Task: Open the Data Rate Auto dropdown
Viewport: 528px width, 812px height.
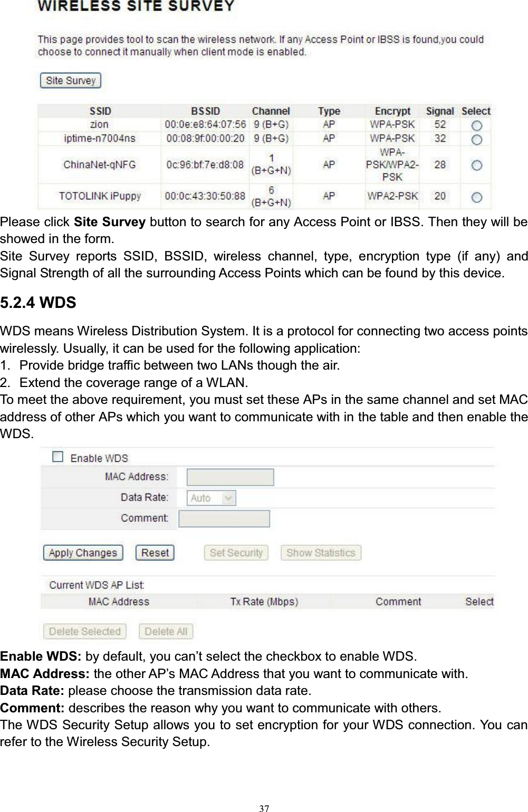Action: coord(211,498)
